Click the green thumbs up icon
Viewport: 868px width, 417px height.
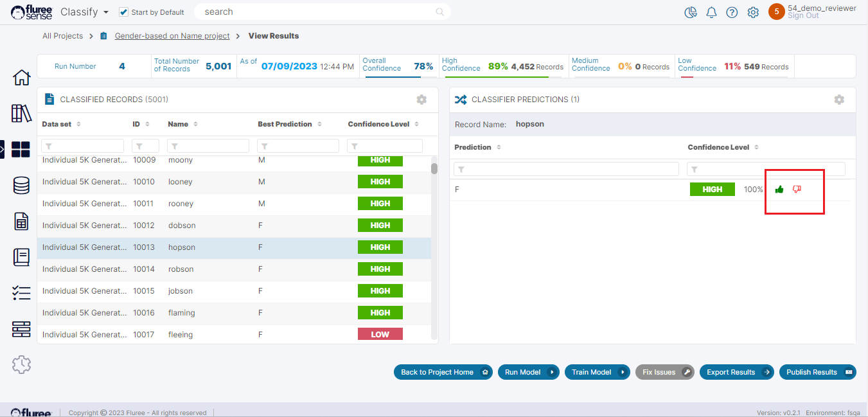coord(779,190)
